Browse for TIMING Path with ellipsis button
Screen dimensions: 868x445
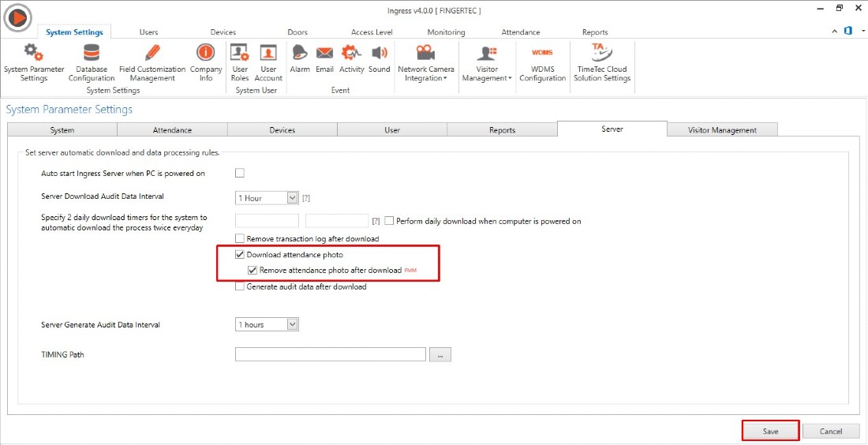[440, 355]
